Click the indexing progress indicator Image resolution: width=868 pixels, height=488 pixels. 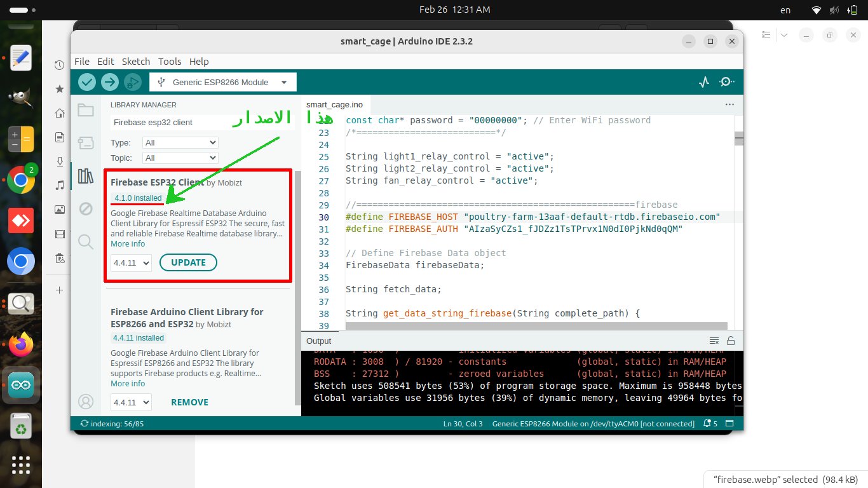coord(112,424)
